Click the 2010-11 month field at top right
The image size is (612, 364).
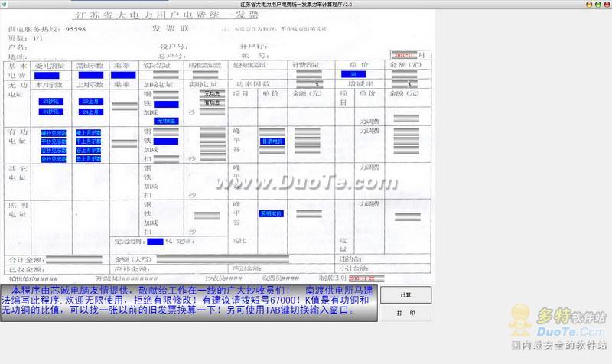coord(404,55)
